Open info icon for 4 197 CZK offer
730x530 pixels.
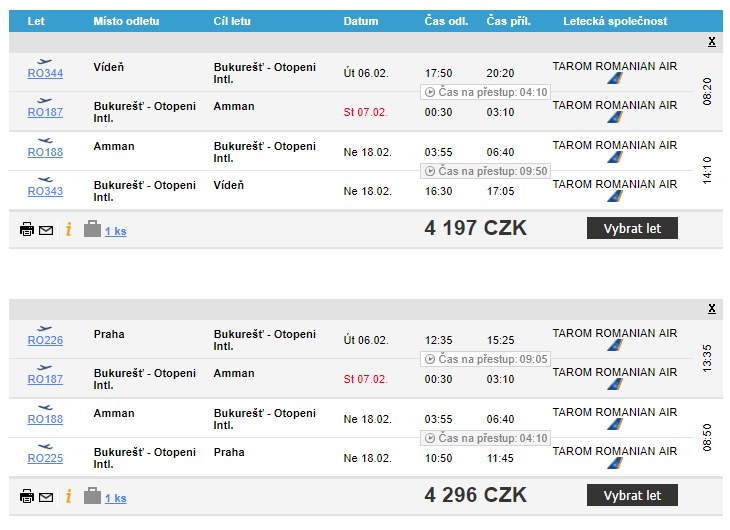pos(68,229)
